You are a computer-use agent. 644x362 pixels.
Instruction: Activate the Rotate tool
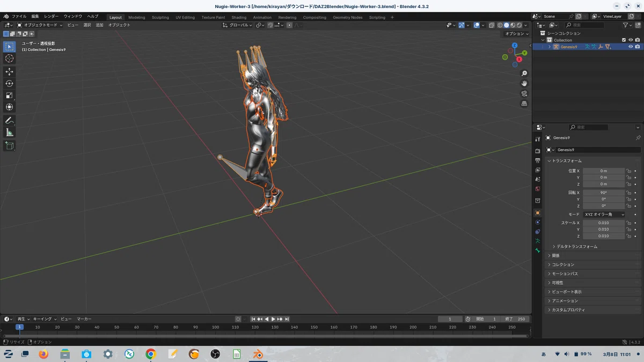click(x=9, y=83)
